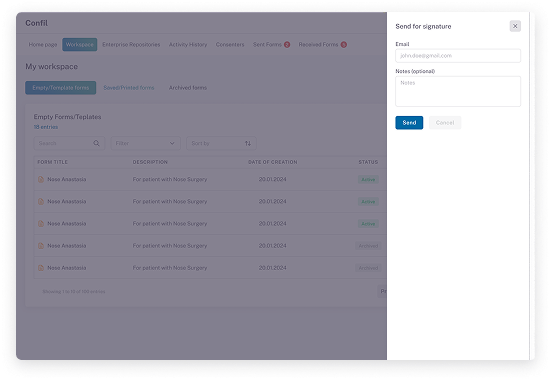
Task: Click the third row's Active status badge
Action: tap(368, 224)
